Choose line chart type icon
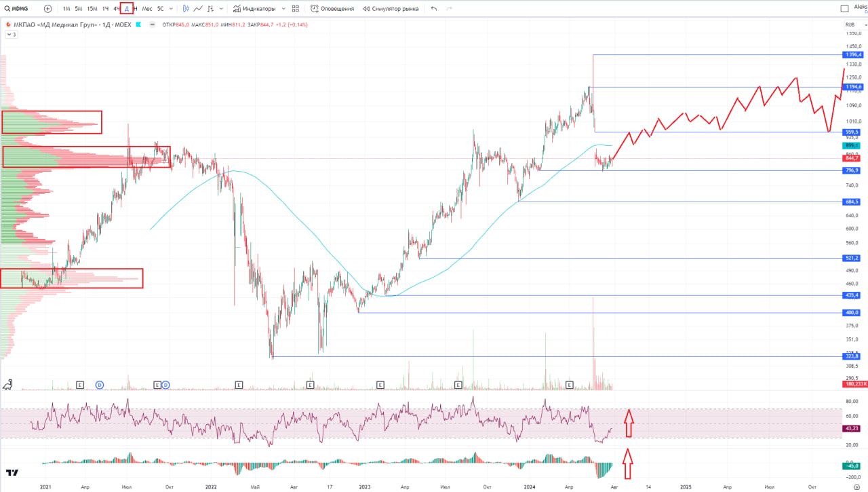 click(198, 9)
